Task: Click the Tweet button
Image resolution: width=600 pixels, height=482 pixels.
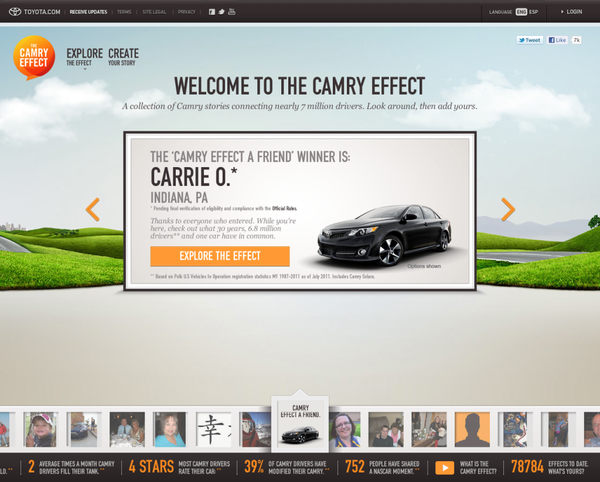Action: coord(530,40)
